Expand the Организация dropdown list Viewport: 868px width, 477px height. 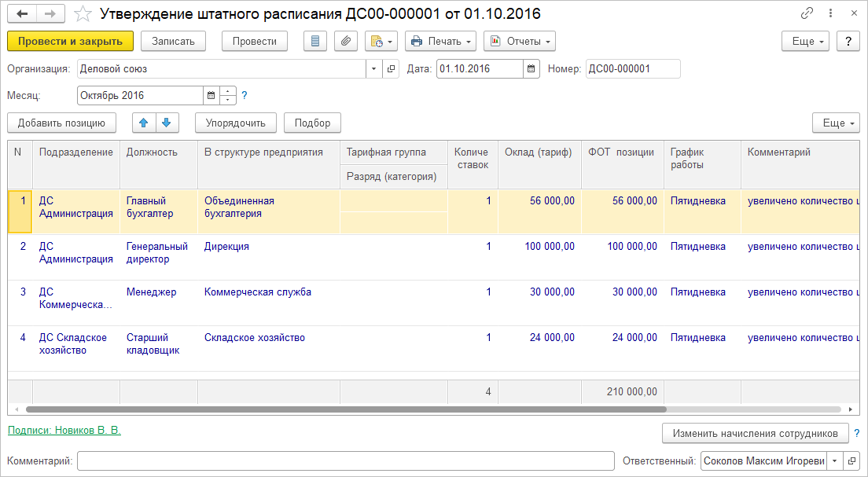(373, 69)
